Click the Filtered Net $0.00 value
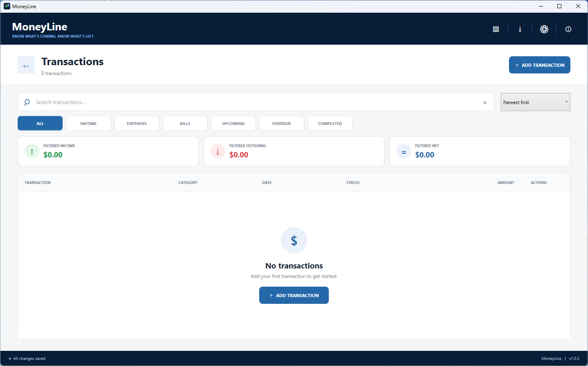 click(x=425, y=155)
